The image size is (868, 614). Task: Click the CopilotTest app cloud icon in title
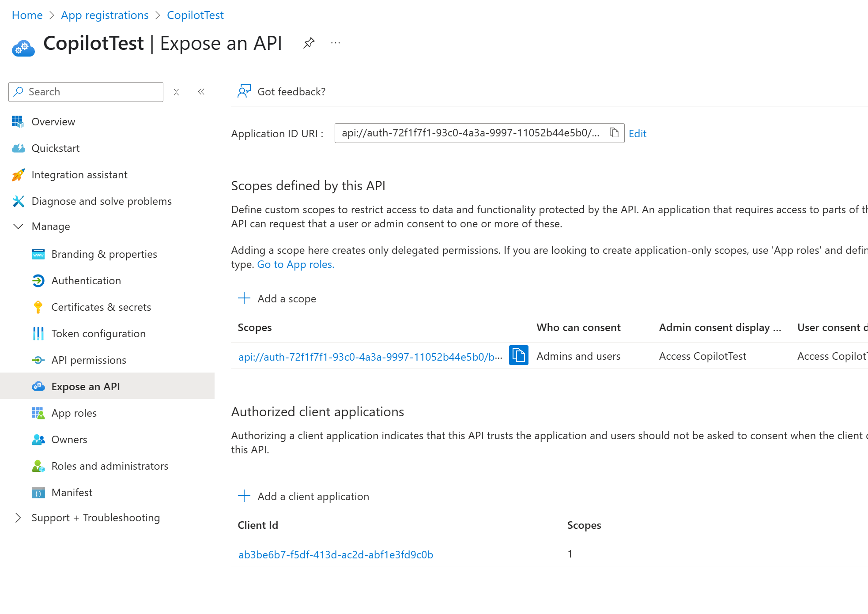(x=23, y=48)
